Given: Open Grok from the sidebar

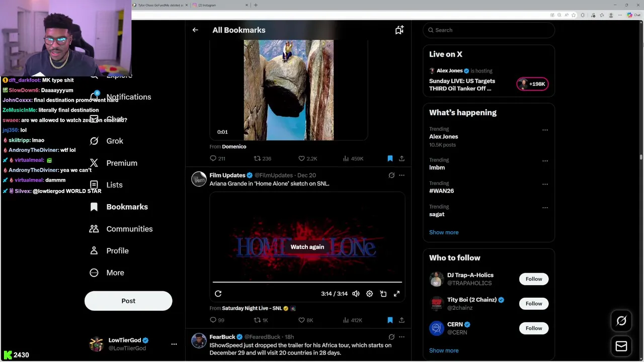Looking at the screenshot, I should pyautogui.click(x=107, y=141).
